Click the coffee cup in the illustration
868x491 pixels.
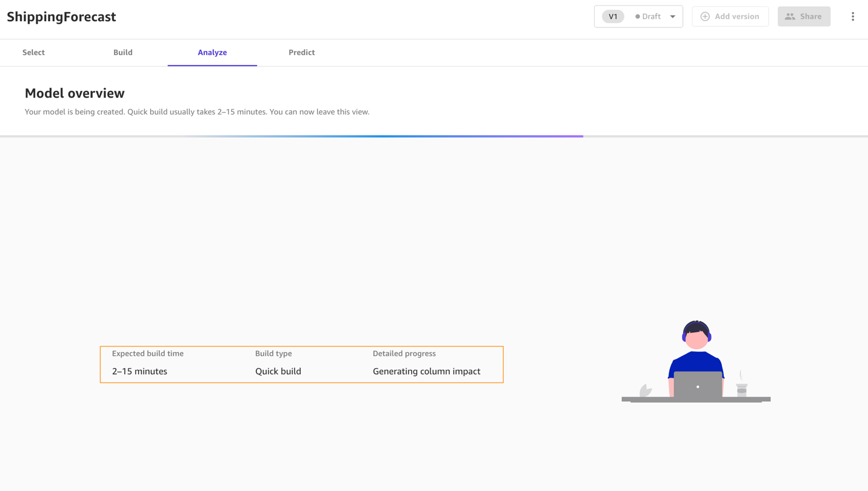[741, 389]
